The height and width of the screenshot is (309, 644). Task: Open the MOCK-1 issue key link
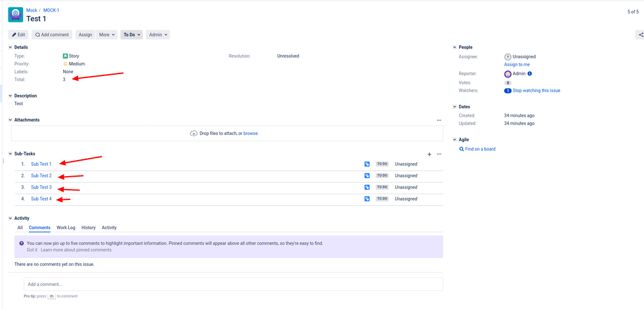point(51,10)
